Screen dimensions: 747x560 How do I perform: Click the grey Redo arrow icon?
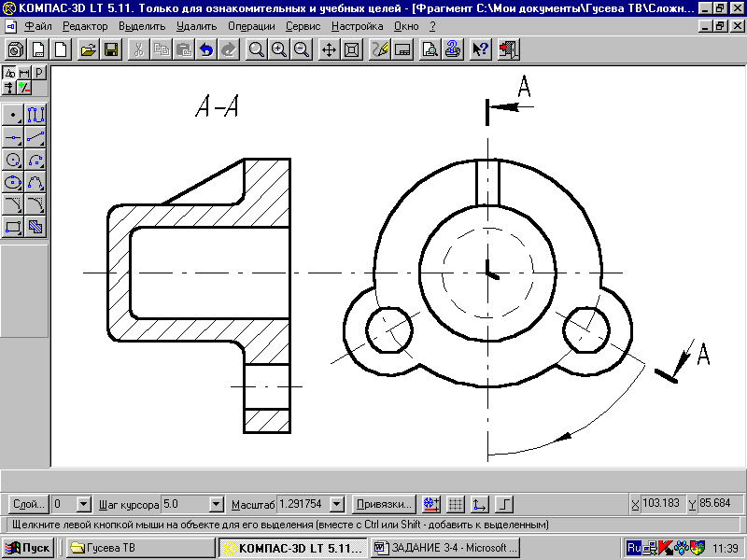coord(229,49)
